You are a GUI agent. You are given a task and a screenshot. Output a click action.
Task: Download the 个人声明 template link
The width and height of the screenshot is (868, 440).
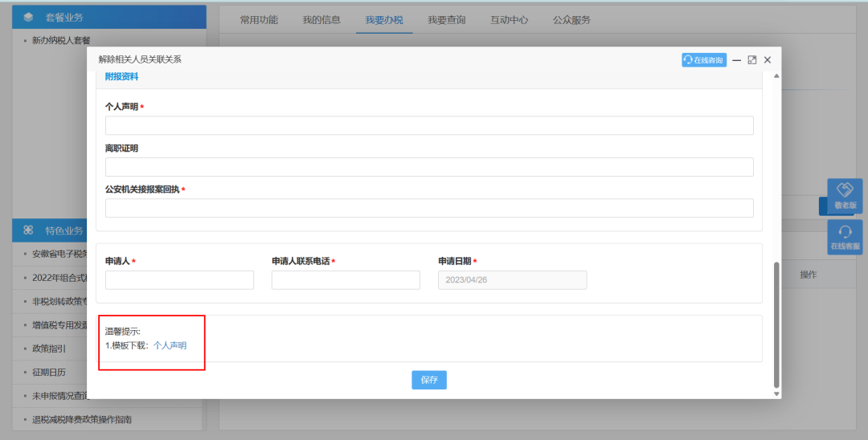(x=170, y=345)
